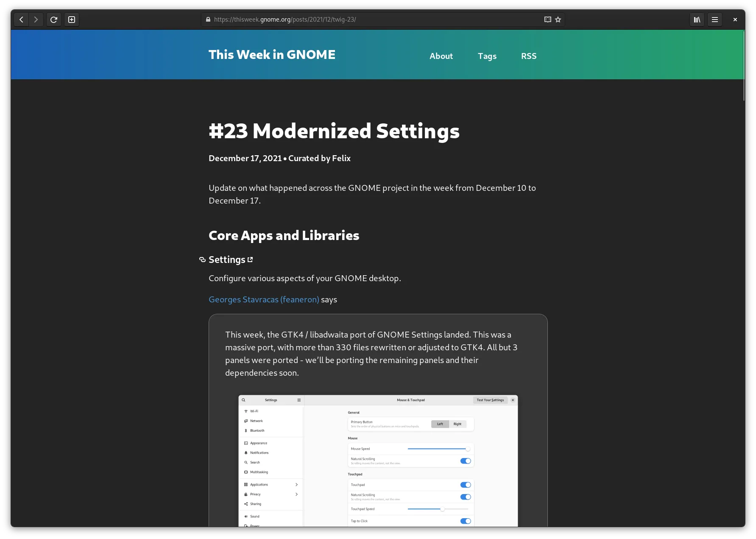Go back to the previous page
The height and width of the screenshot is (539, 756).
click(21, 20)
